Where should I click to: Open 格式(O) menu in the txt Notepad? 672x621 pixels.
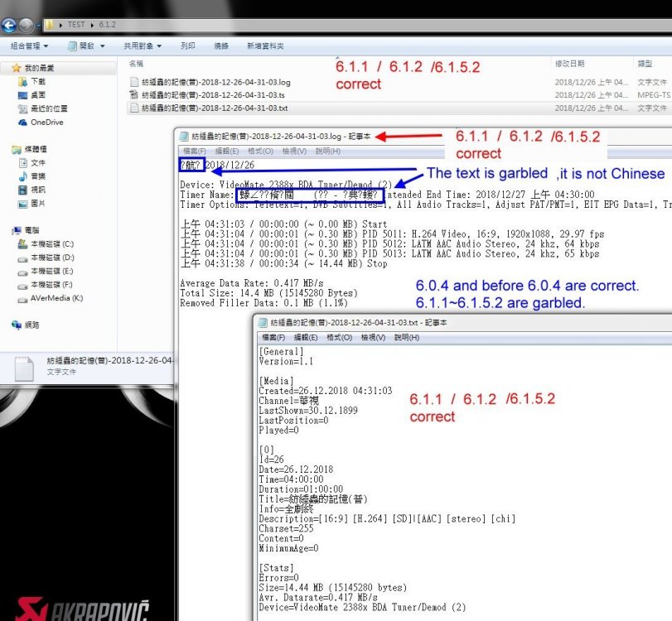coord(340,338)
